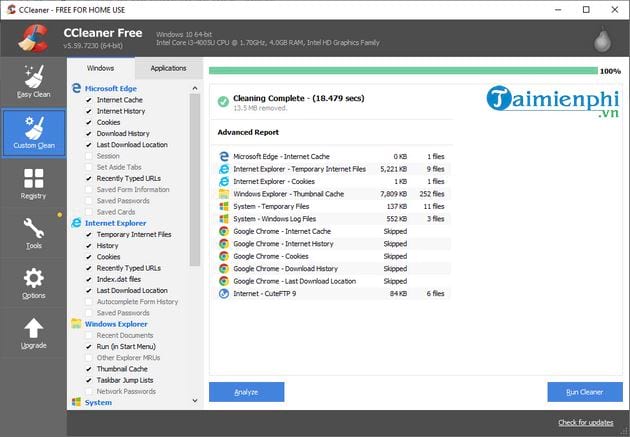Click the green cleaning progress bar
The height and width of the screenshot is (437, 630).
(x=403, y=71)
